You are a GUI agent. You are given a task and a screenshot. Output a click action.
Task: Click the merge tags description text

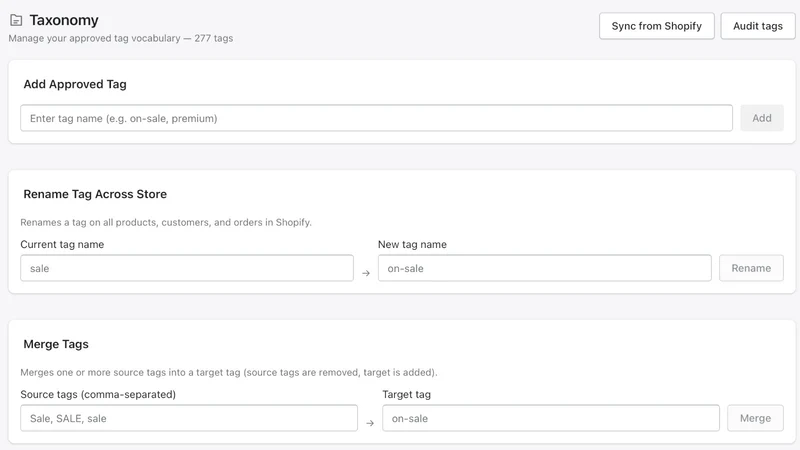229,372
